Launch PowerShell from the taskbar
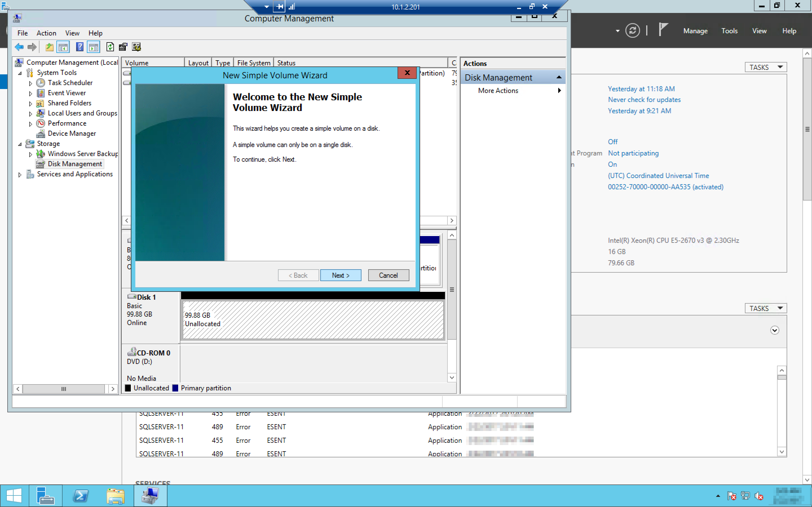Viewport: 812px width, 507px height. tap(81, 496)
